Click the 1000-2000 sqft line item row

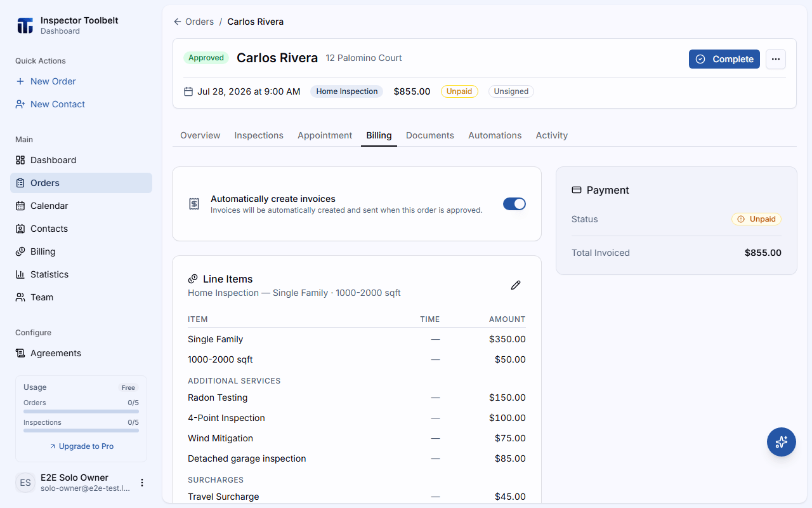click(x=357, y=359)
